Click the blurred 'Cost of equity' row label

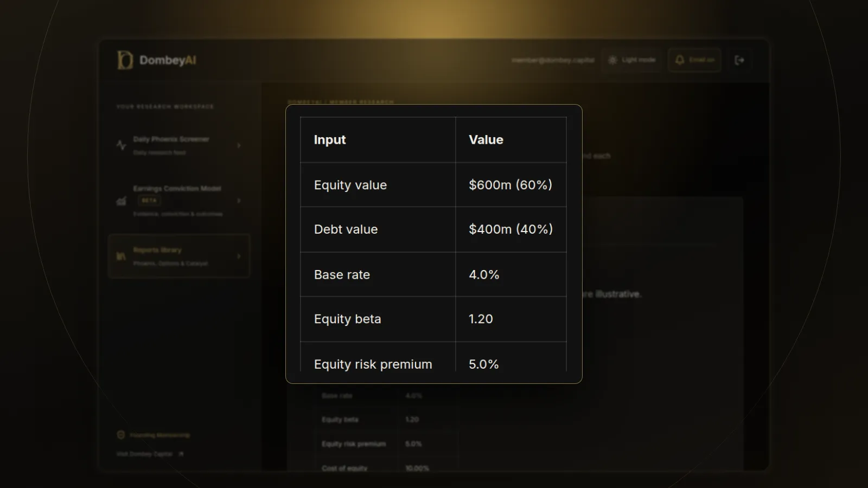(x=344, y=467)
